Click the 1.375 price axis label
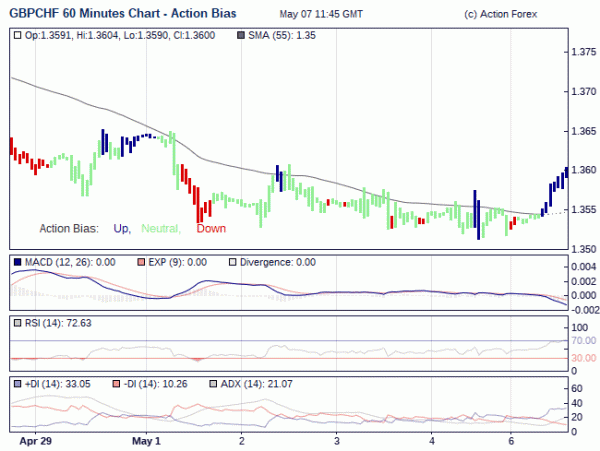The width and height of the screenshot is (600, 451). point(584,52)
